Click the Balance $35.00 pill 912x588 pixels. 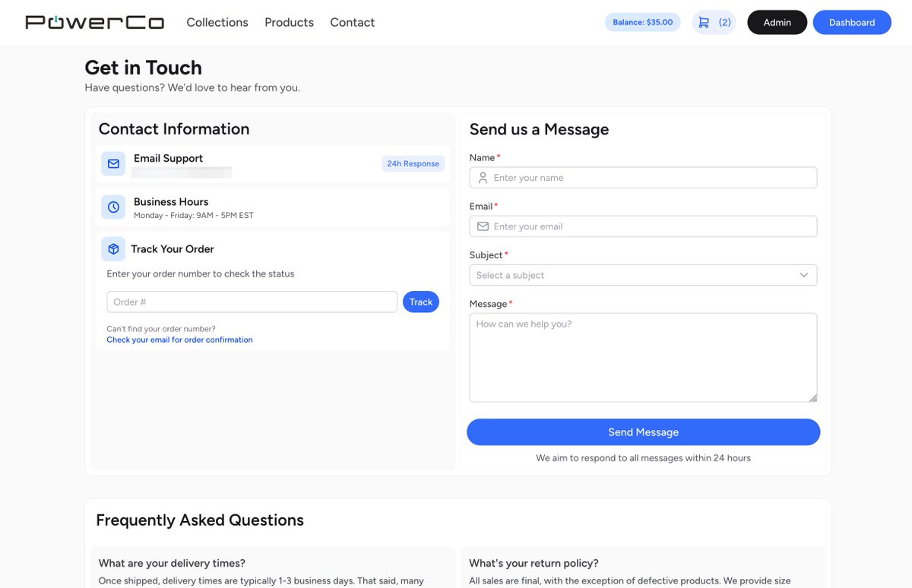pos(642,22)
